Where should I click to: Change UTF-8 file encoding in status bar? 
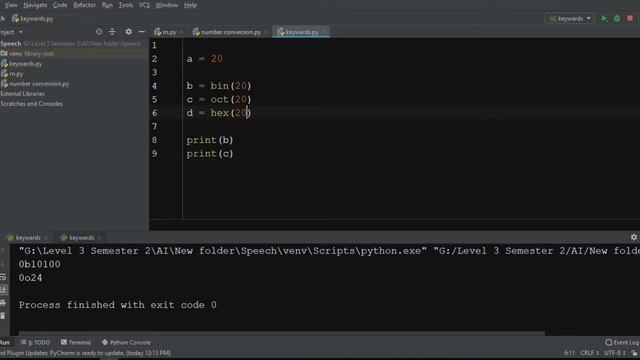pyautogui.click(x=615, y=353)
